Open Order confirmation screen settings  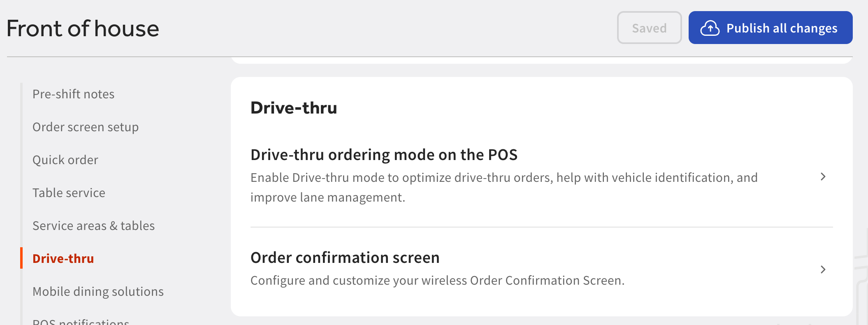click(x=541, y=269)
